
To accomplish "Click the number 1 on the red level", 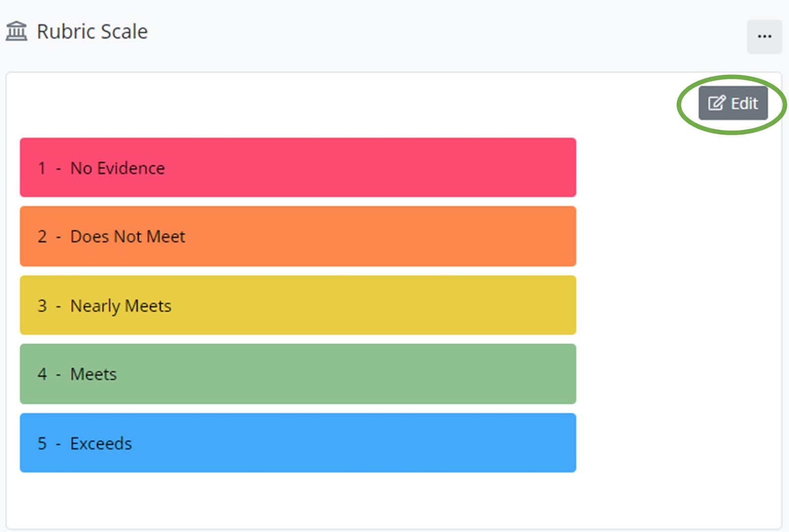I will coord(42,168).
